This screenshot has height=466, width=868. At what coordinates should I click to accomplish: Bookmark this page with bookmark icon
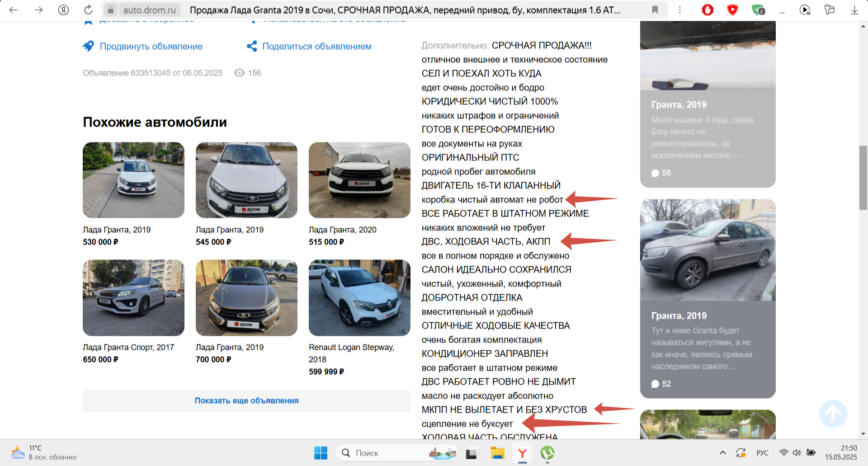coord(655,9)
